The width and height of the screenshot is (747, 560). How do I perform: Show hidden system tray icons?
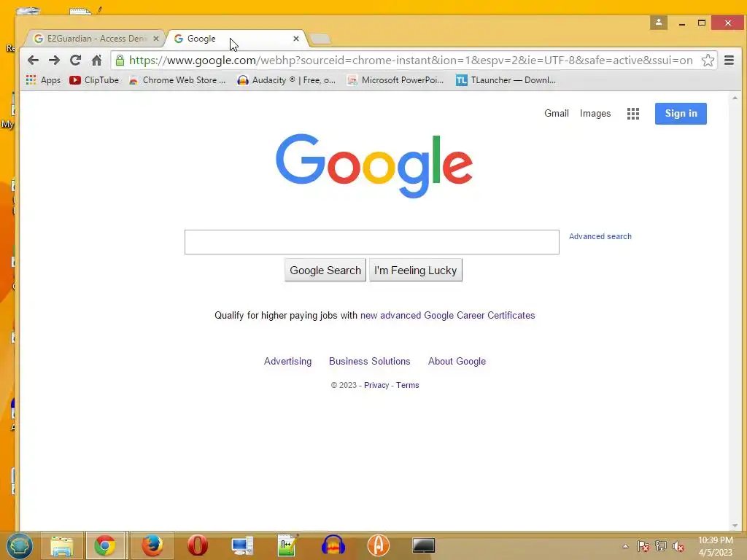(x=625, y=546)
